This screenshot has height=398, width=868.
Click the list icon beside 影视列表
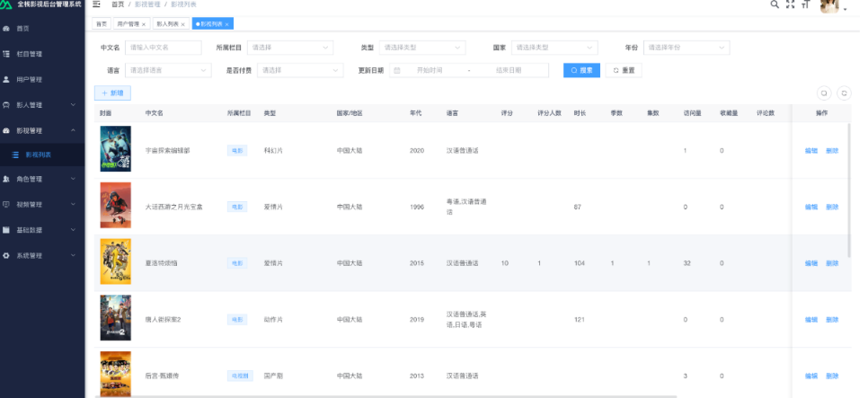(x=15, y=155)
